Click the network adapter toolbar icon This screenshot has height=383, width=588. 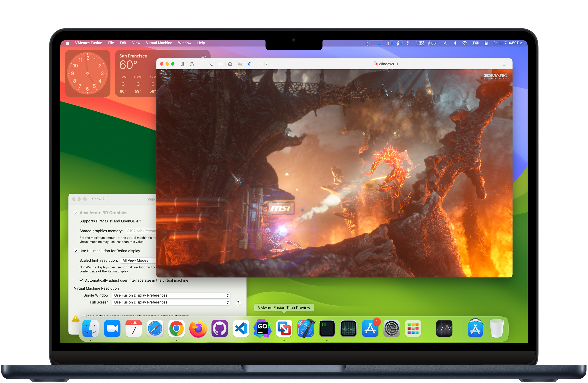220,64
